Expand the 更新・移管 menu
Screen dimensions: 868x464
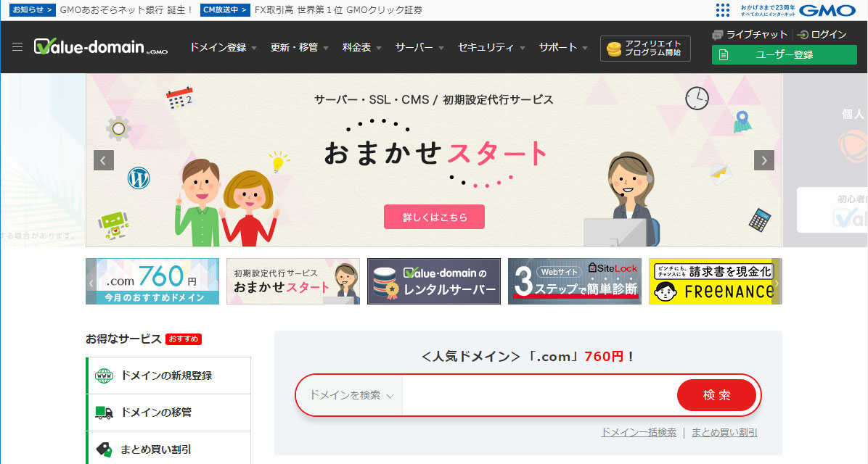[x=300, y=48]
